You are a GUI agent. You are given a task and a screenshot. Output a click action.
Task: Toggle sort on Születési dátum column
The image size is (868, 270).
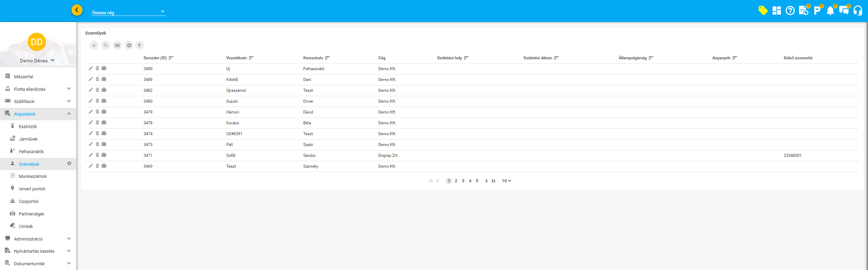(556, 58)
